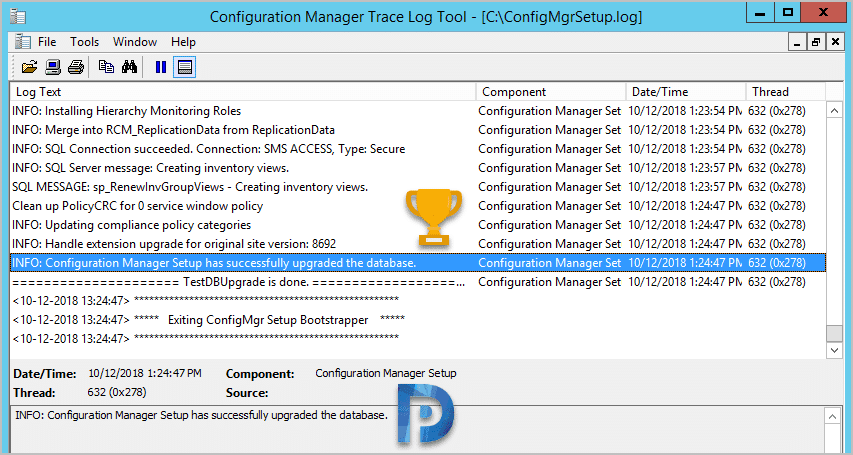Select 'TestDBUpgrade is done' log row
853x455 pixels.
(x=418, y=282)
